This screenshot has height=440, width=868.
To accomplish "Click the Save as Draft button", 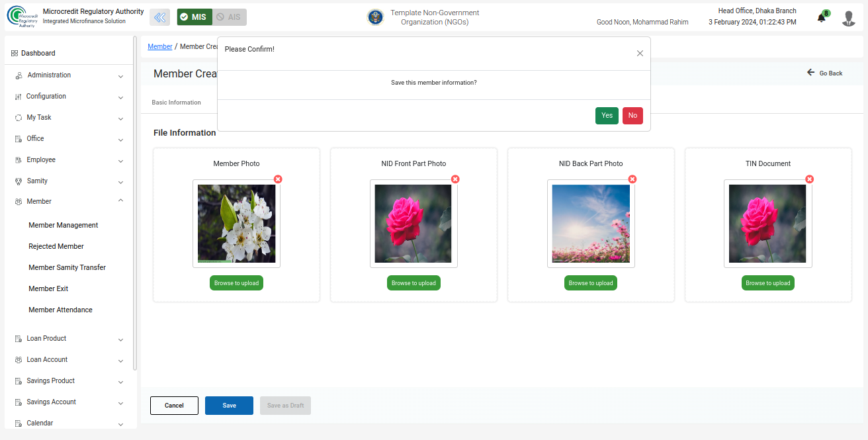I will tap(285, 406).
